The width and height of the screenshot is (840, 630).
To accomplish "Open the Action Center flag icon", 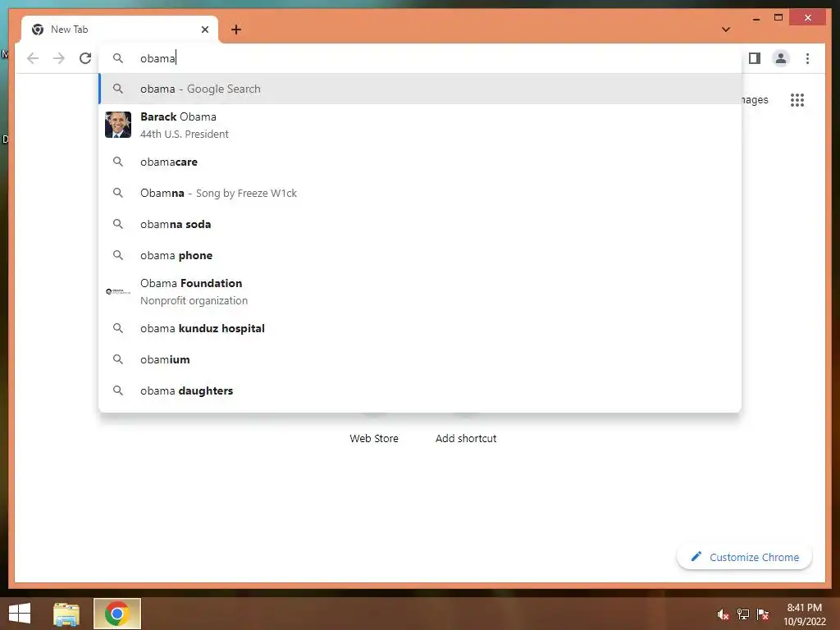I will [x=763, y=614].
